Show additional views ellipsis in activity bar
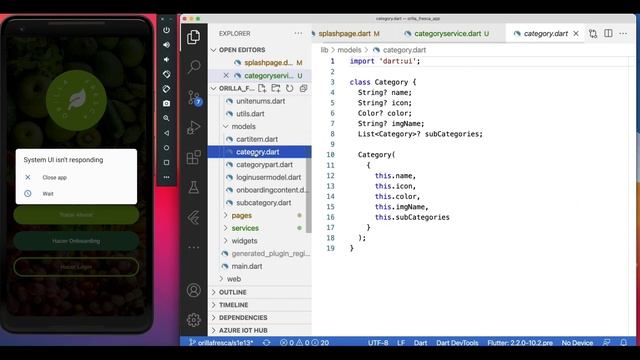Image resolution: width=640 pixels, height=360 pixels. (x=193, y=247)
